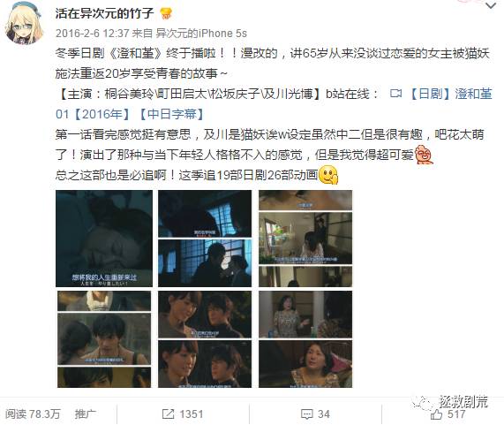
Task: Click the repost icon beside 1351
Action: [168, 414]
